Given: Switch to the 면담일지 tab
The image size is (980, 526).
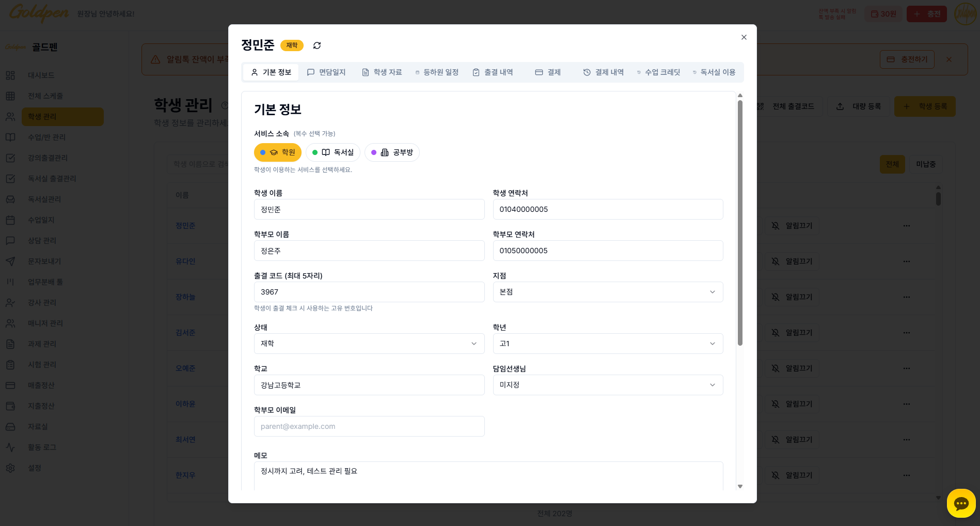Looking at the screenshot, I should click(326, 72).
